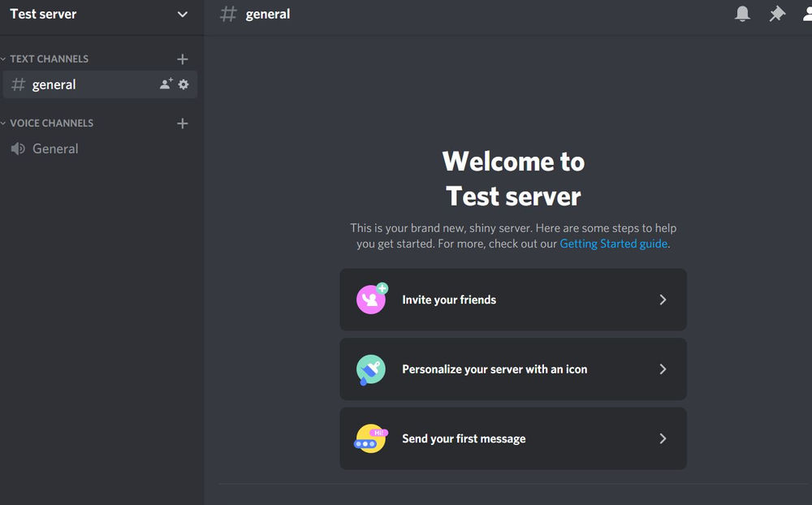The width and height of the screenshot is (812, 505).
Task: Click the speaker icon on General voice channel
Action: (17, 149)
